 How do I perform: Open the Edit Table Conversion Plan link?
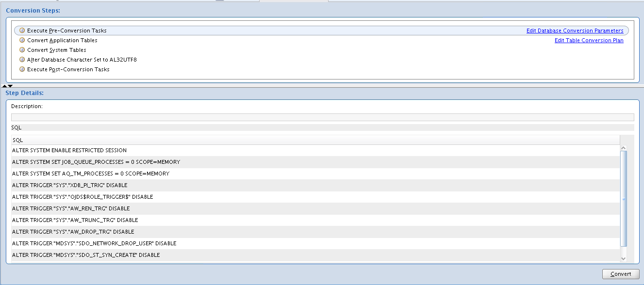pyautogui.click(x=589, y=40)
